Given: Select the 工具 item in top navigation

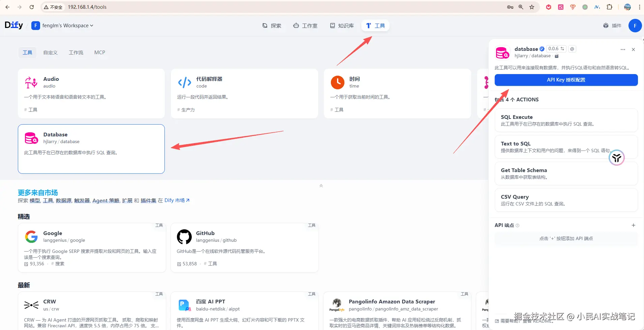Looking at the screenshot, I should pos(375,26).
